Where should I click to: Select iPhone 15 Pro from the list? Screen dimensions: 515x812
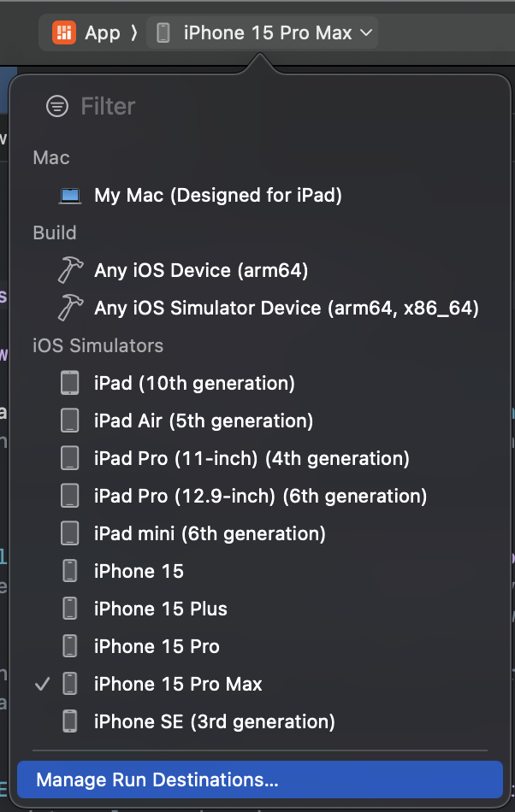coord(157,647)
